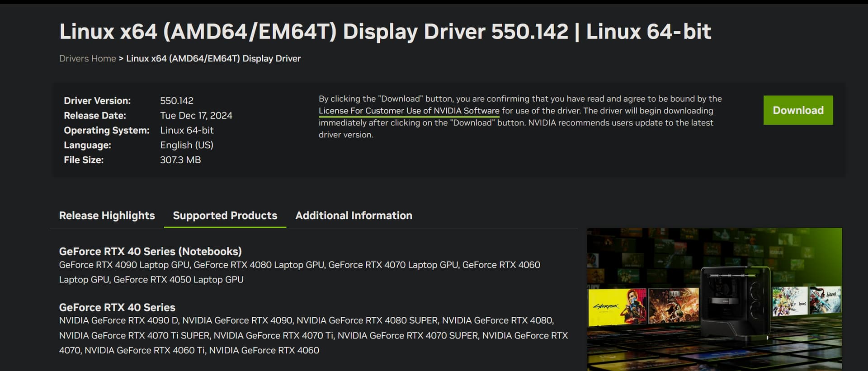Click the driver version number 550.142
The width and height of the screenshot is (868, 371).
(x=176, y=101)
